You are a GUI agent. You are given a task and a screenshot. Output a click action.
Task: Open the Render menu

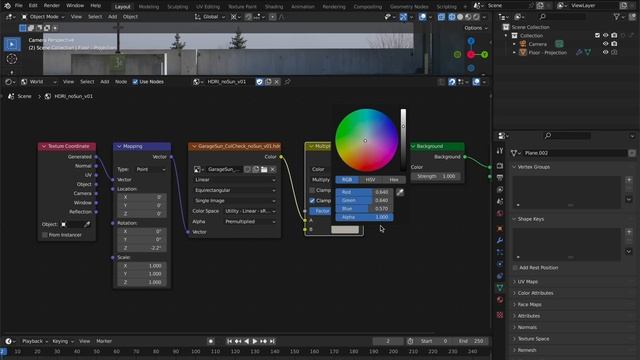[x=51, y=6]
